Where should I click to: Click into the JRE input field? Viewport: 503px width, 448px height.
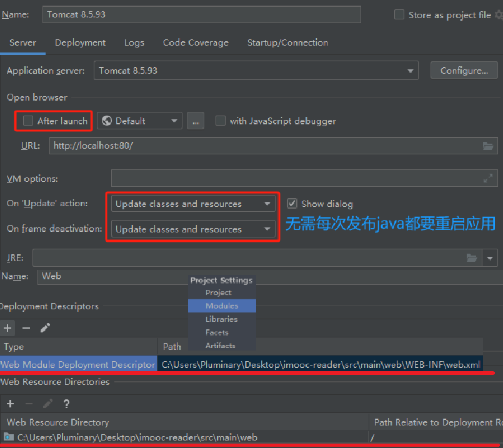pyautogui.click(x=257, y=258)
